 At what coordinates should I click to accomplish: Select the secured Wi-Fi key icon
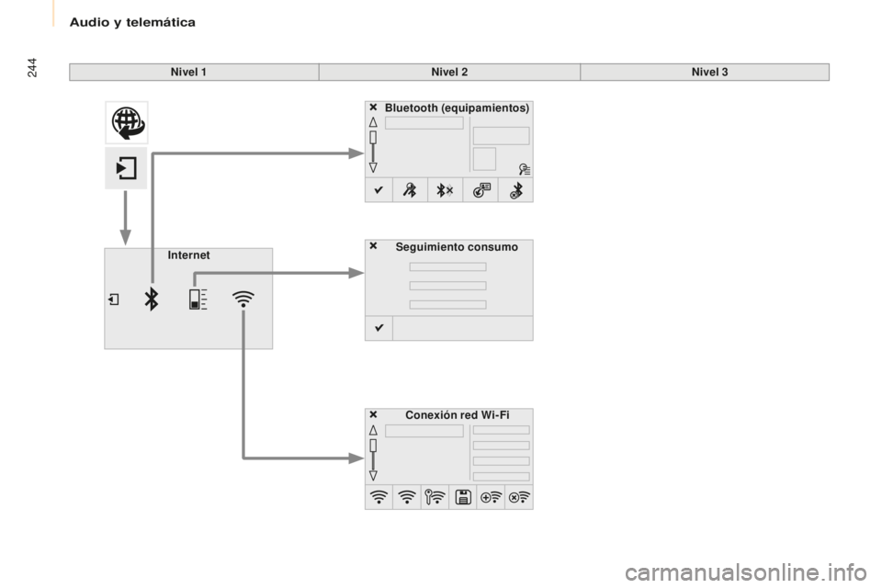click(435, 497)
